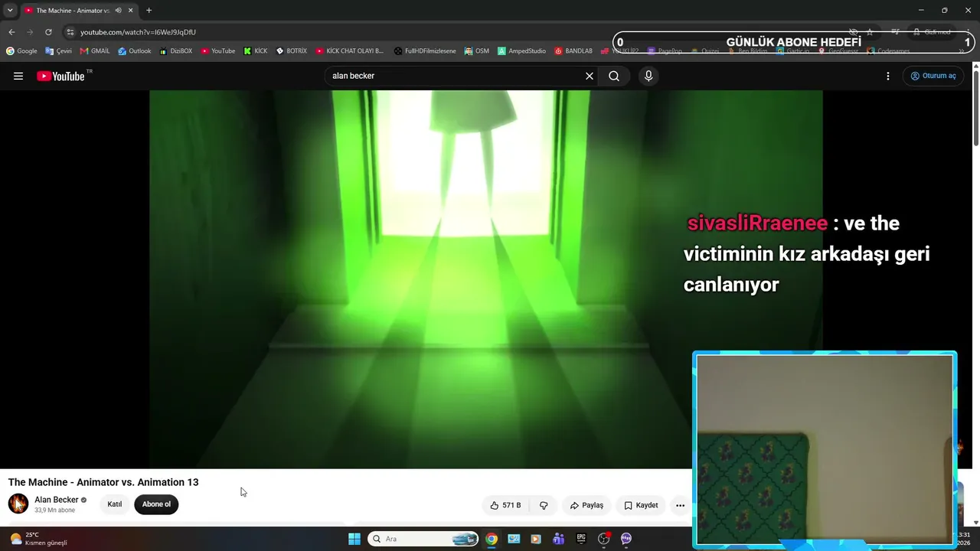Open the Windows Start menu
Image resolution: width=980 pixels, height=551 pixels.
coord(354,539)
